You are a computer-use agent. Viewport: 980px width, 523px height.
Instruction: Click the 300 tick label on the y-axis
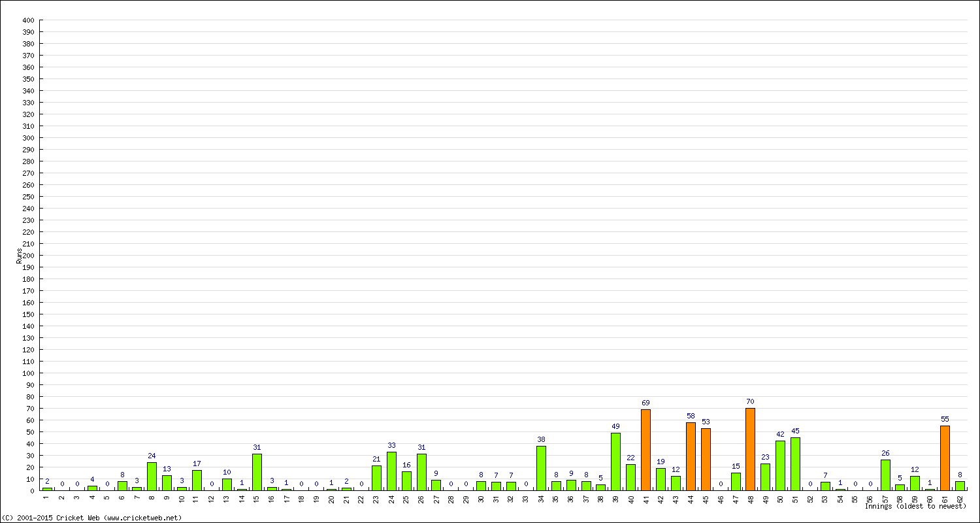coord(28,138)
